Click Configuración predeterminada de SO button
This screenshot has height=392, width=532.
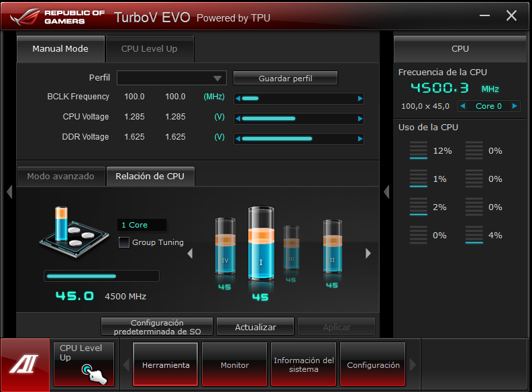[157, 327]
